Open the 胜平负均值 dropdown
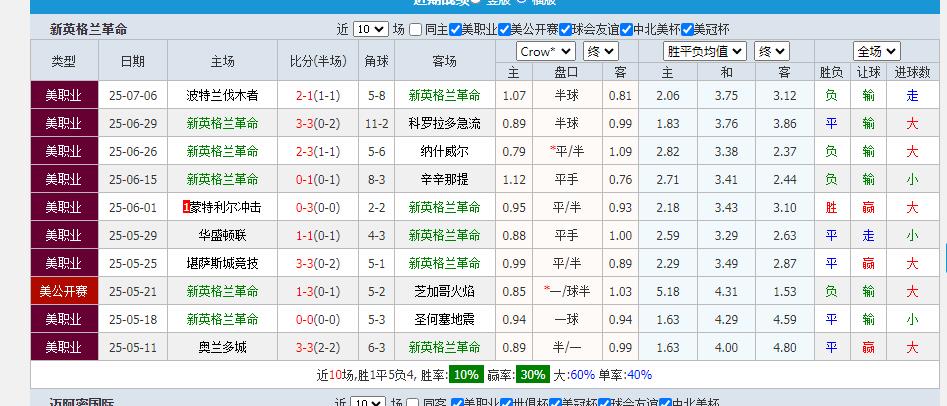The image size is (947, 406). point(705,51)
